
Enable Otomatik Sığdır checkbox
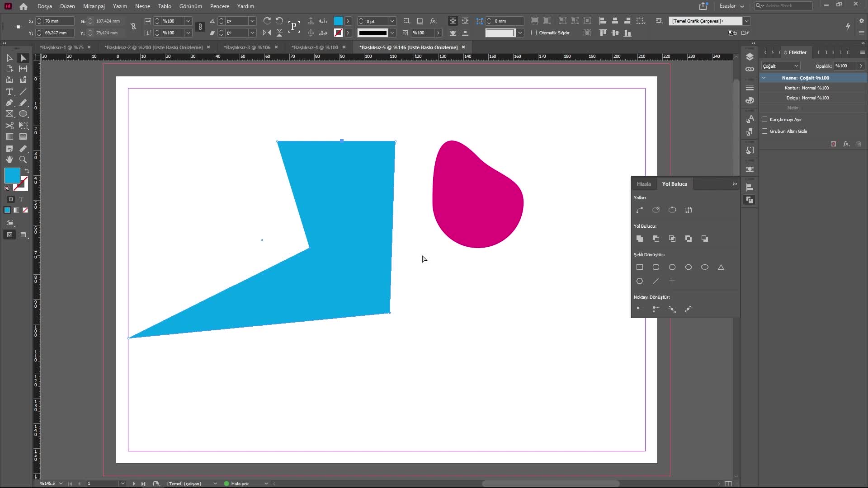click(x=534, y=33)
